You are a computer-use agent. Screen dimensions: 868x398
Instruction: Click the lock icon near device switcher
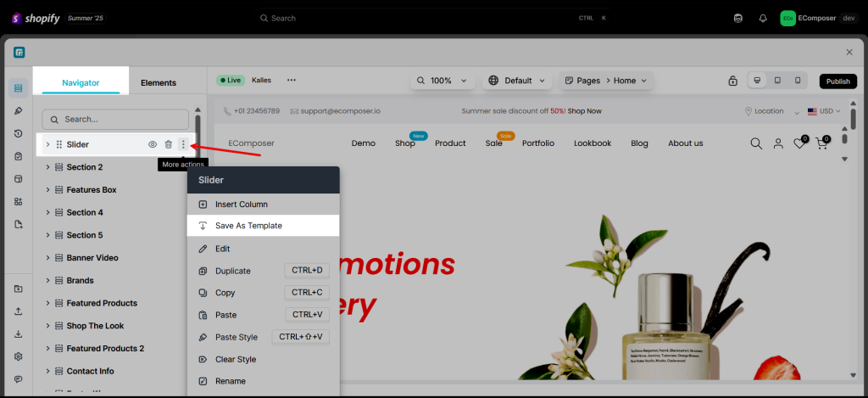733,81
